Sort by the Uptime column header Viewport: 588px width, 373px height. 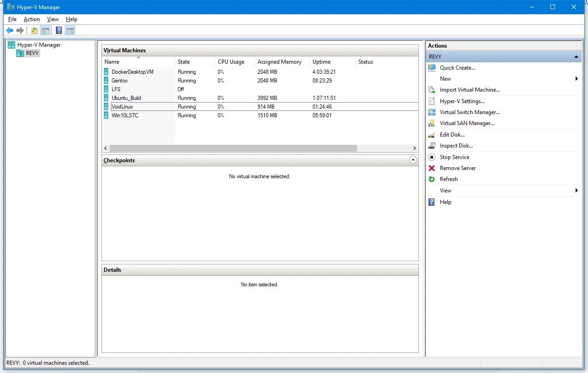332,61
